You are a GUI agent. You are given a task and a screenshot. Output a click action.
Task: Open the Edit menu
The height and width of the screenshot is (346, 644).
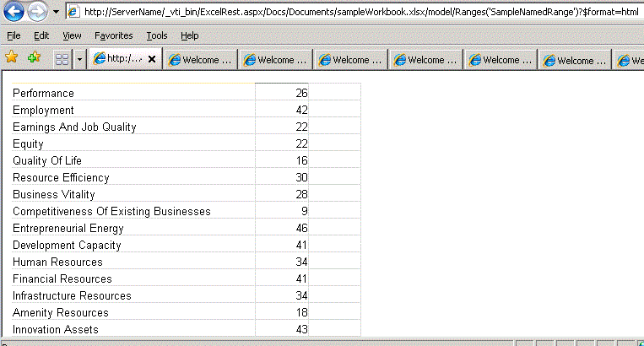coord(41,35)
